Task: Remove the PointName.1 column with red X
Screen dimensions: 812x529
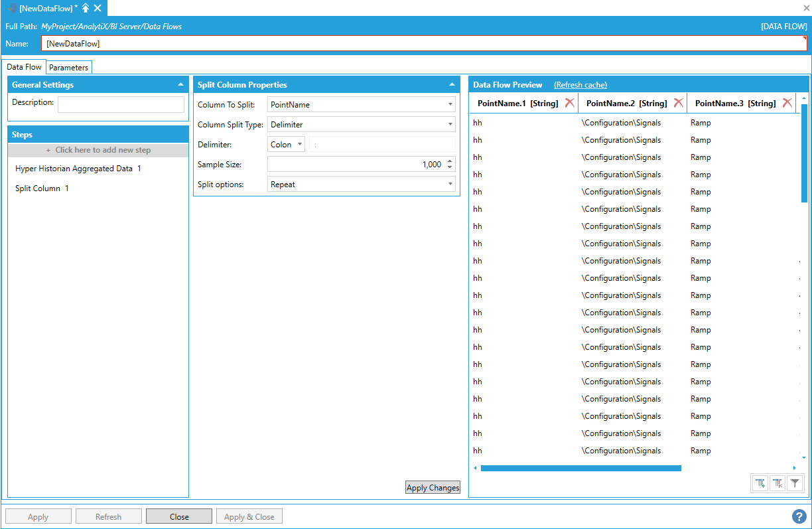Action: tap(569, 103)
